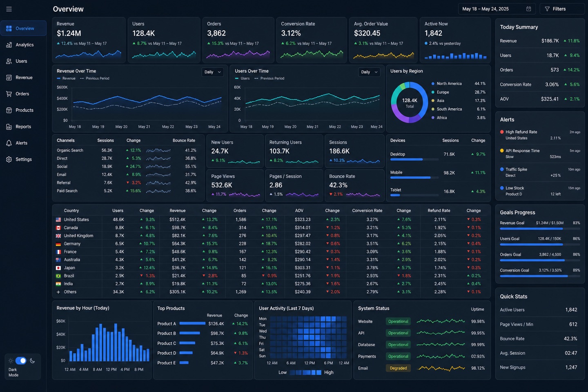Click the User Activity heatmap grid
The image size is (588, 392).
308,337
